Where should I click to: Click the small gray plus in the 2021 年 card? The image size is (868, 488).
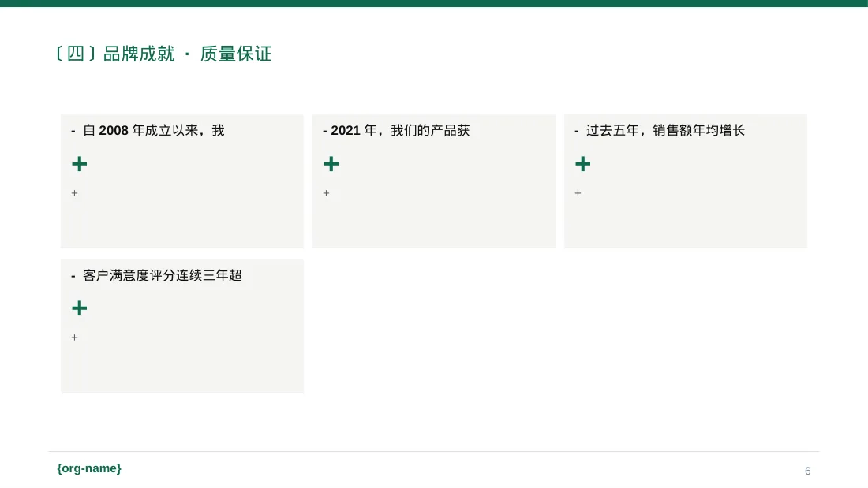326,193
